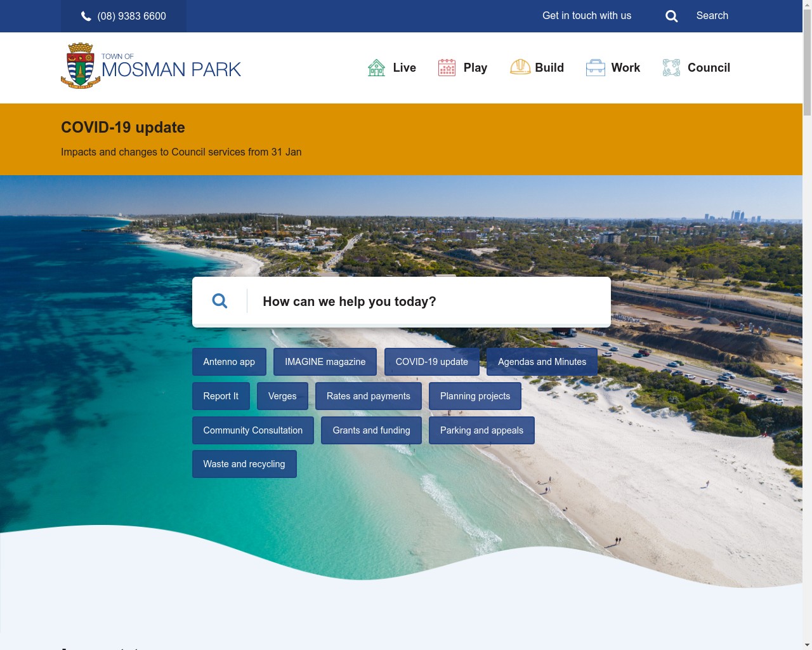
Task: Click the calendar icon next to Play
Action: tap(447, 67)
